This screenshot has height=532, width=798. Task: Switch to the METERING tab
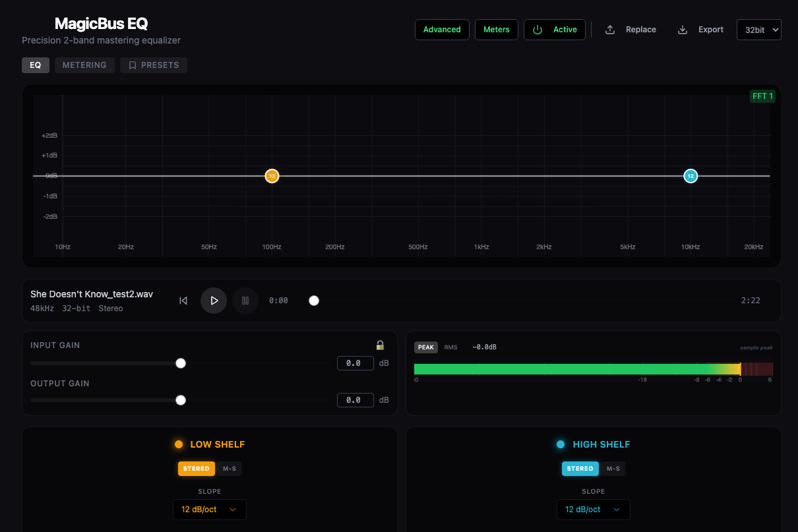click(x=84, y=65)
